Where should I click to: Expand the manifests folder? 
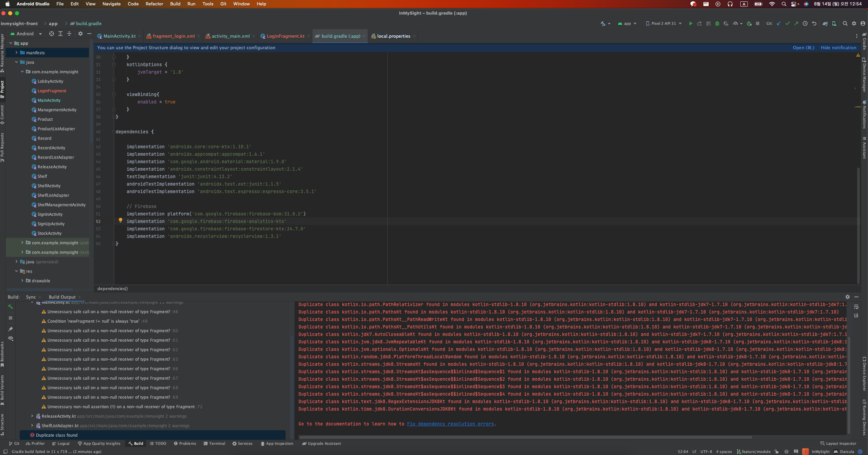pos(16,53)
